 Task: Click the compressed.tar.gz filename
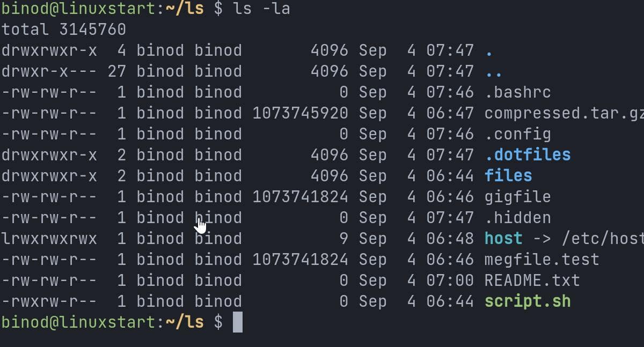click(563, 113)
